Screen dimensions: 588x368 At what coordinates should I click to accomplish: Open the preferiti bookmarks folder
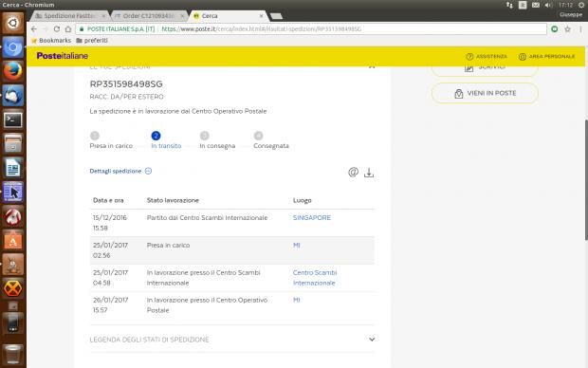point(92,40)
